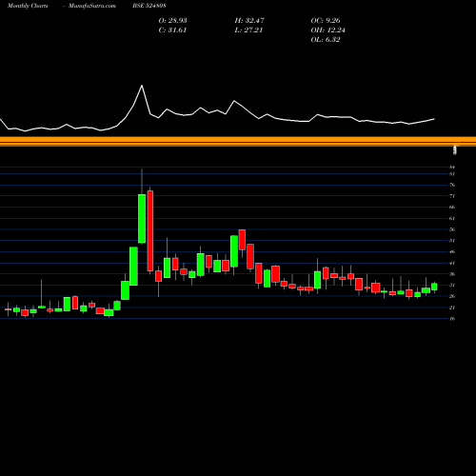This screenshot has width=476, height=476.
Task: Select the 'BSE 524898' symbol text
Action: point(149,6)
